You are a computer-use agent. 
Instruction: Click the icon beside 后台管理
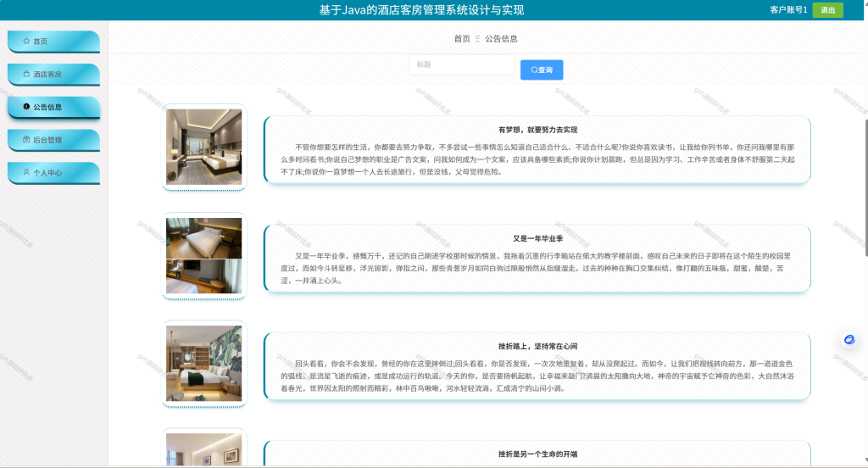pos(26,140)
